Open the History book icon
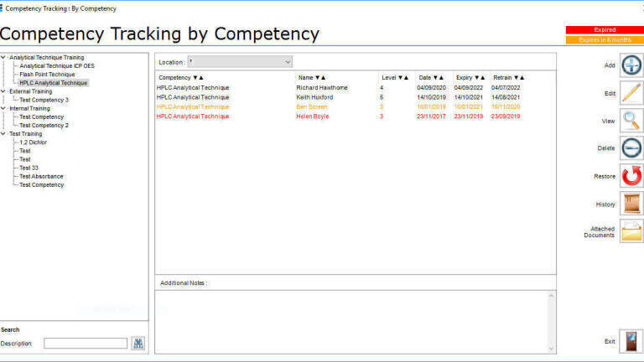 (631, 204)
